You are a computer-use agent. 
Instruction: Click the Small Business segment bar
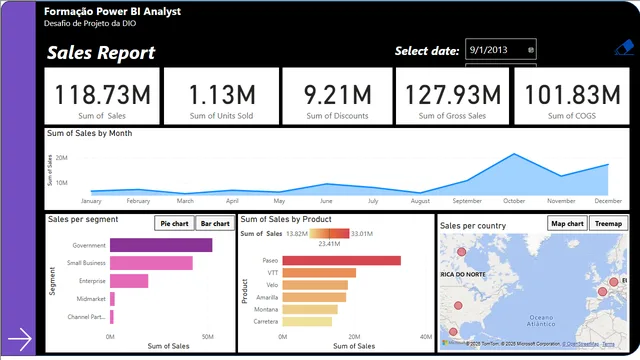151,263
